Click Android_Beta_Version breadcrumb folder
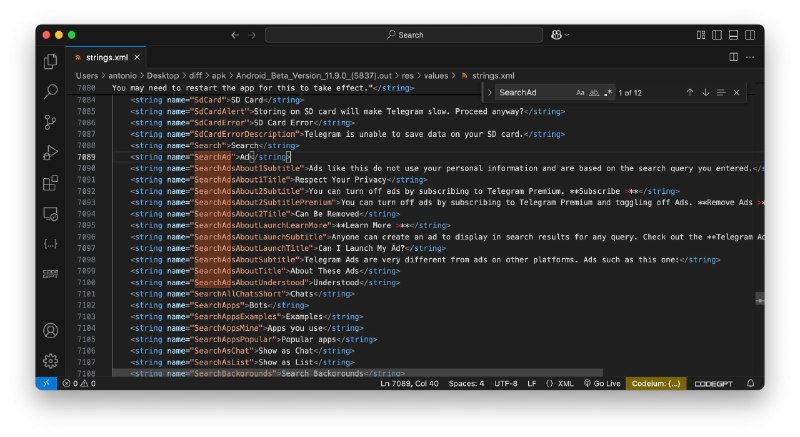This screenshot has width=800, height=437. point(314,75)
